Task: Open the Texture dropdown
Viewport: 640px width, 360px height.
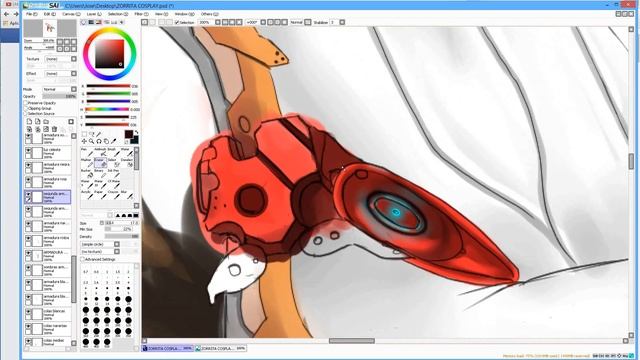Action: coord(74,59)
